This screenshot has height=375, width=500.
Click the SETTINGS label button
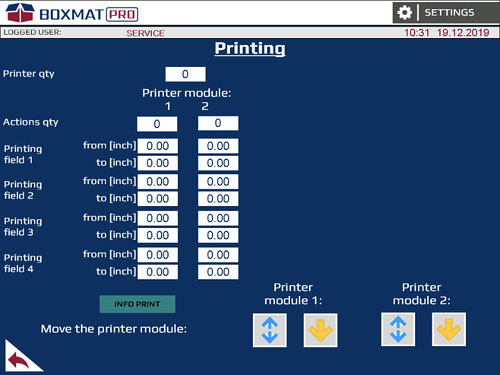point(449,13)
